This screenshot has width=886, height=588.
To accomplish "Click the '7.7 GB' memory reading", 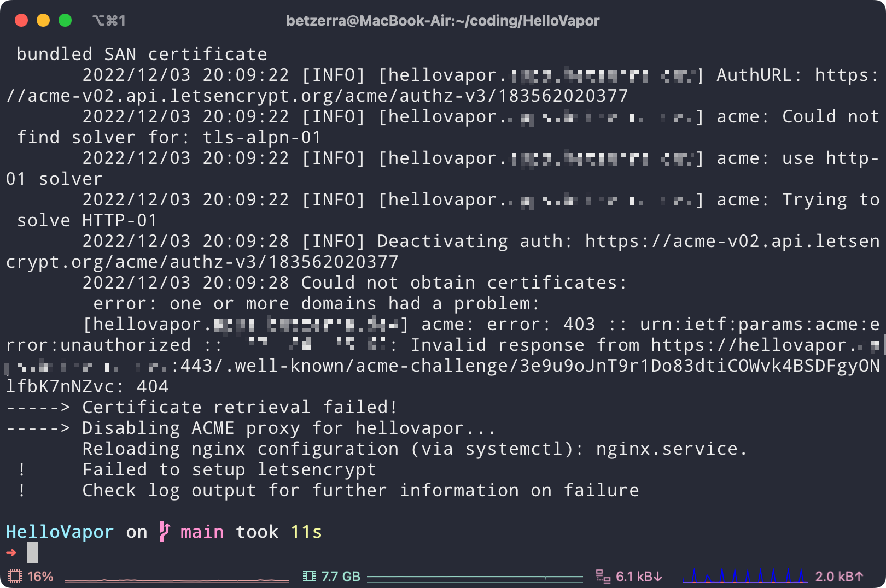I will 341,577.
